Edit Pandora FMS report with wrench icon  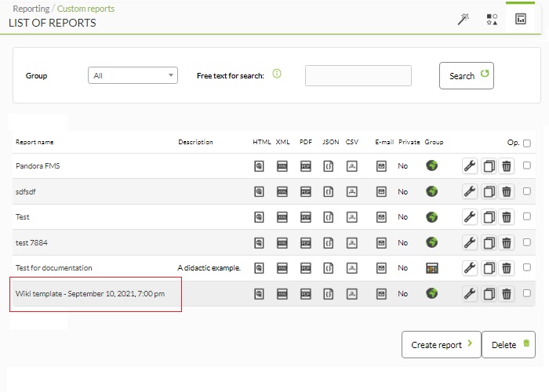(470, 166)
